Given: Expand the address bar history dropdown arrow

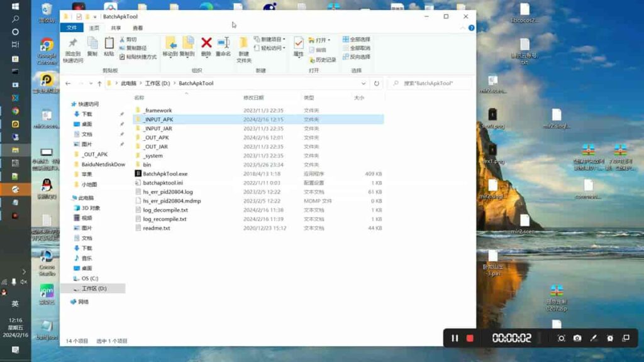Looking at the screenshot, I should [364, 83].
